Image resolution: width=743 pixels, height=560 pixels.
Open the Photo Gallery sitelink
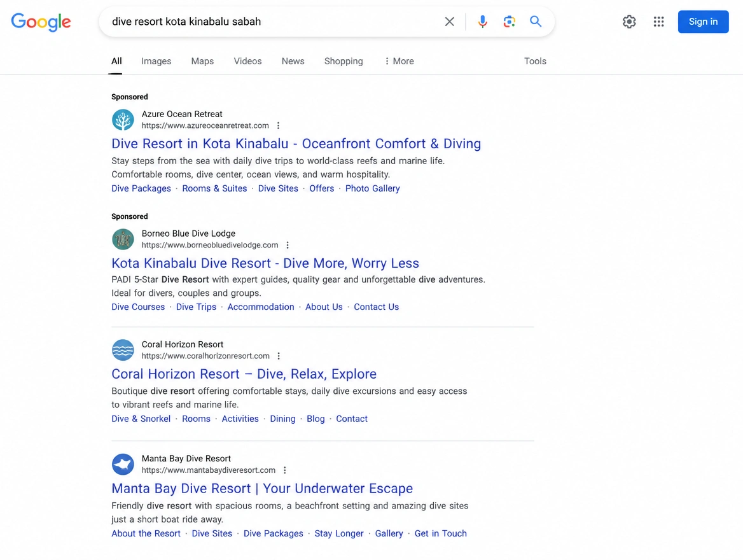coord(372,189)
